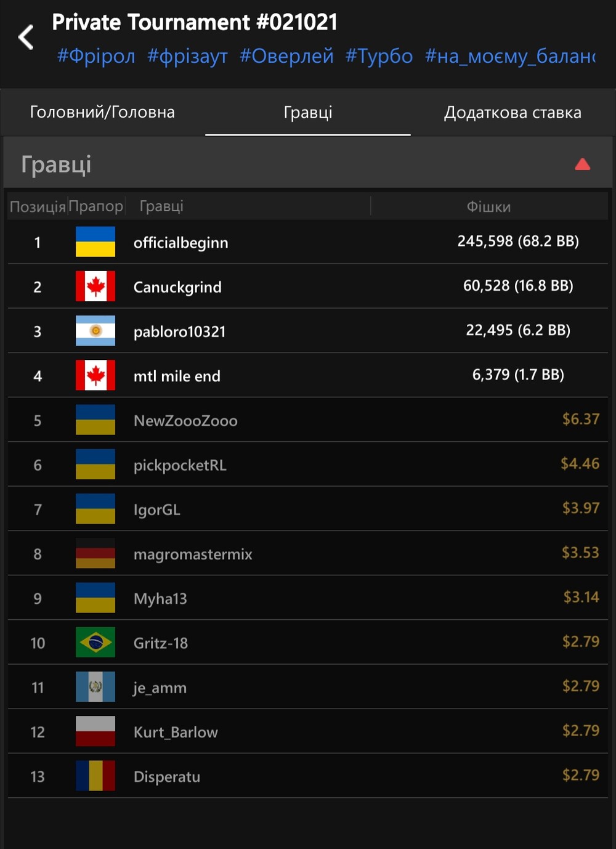
Task: Switch to the Головний/Головна tab
Action: pyautogui.click(x=102, y=112)
